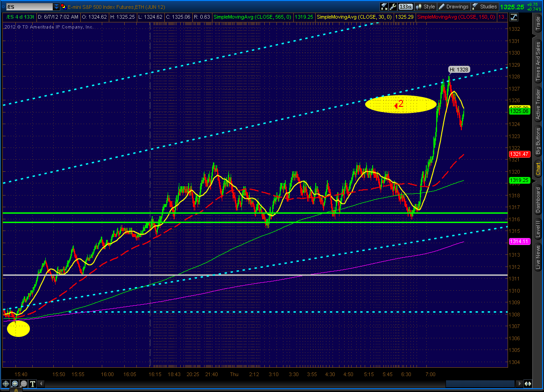Expand the double-chevron panel at bottom left
The image size is (544, 392).
click(x=16, y=390)
